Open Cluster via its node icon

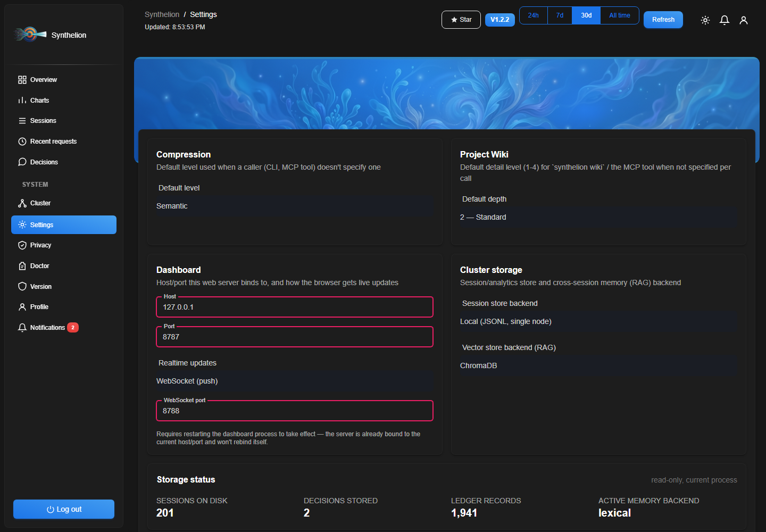[22, 203]
